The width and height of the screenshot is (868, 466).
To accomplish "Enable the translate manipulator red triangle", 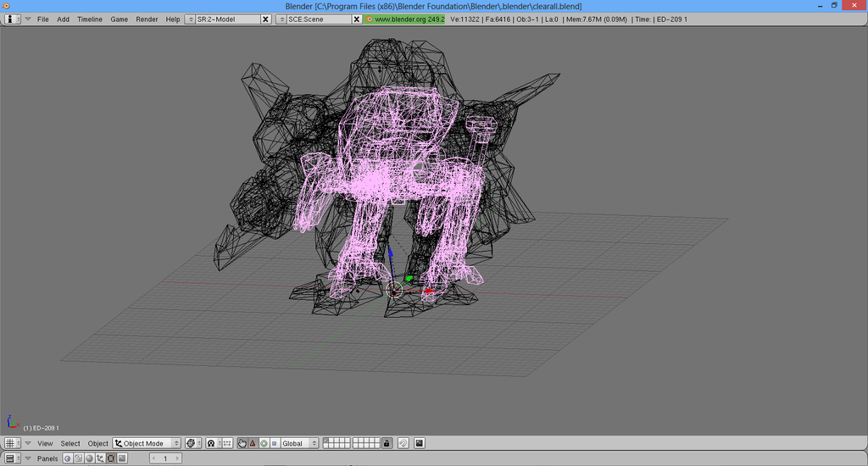I will (253, 443).
